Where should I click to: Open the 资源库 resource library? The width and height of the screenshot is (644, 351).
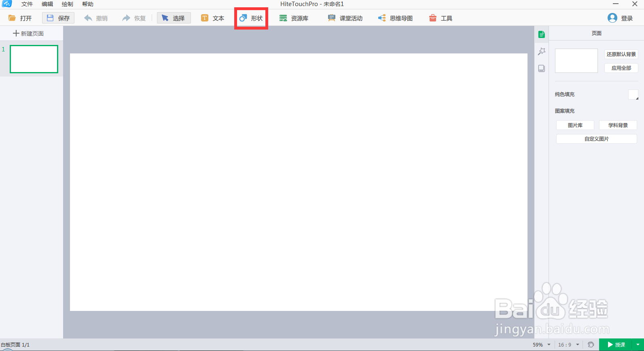point(294,18)
